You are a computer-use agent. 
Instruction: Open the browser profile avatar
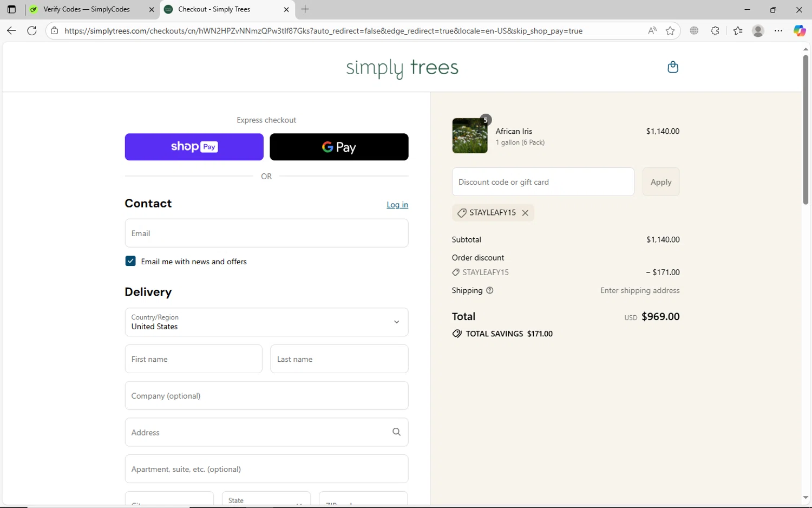point(758,31)
